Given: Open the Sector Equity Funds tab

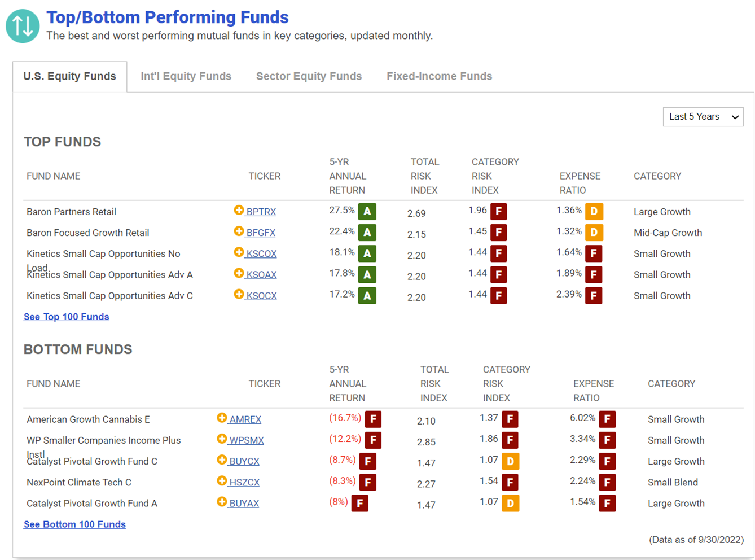Looking at the screenshot, I should coord(309,76).
